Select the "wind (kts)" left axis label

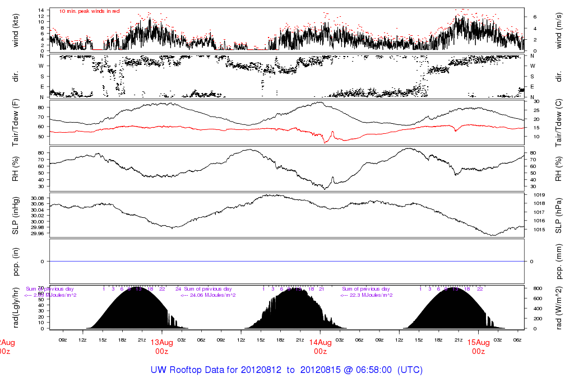[x=16, y=30]
